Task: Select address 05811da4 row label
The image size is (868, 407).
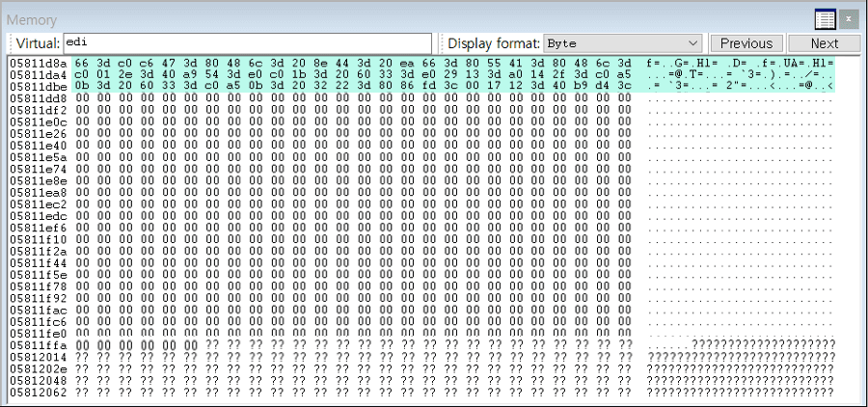Action: tap(39, 75)
